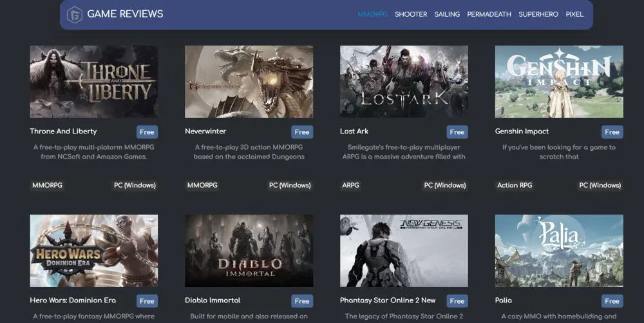Click PC (Windows) tag on Neverwinter card
This screenshot has width=644, height=323.
coord(290,185)
